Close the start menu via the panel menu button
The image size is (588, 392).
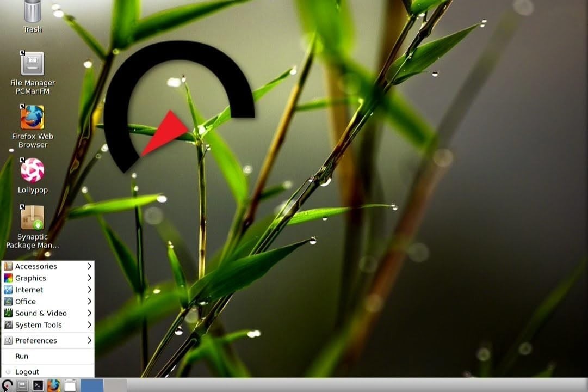[x=7, y=385]
